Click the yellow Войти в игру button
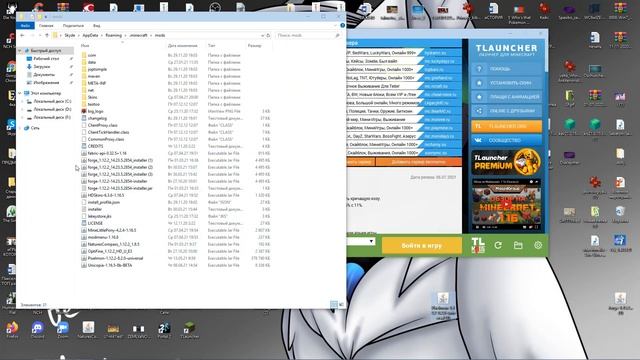640x360 pixels. (x=422, y=246)
